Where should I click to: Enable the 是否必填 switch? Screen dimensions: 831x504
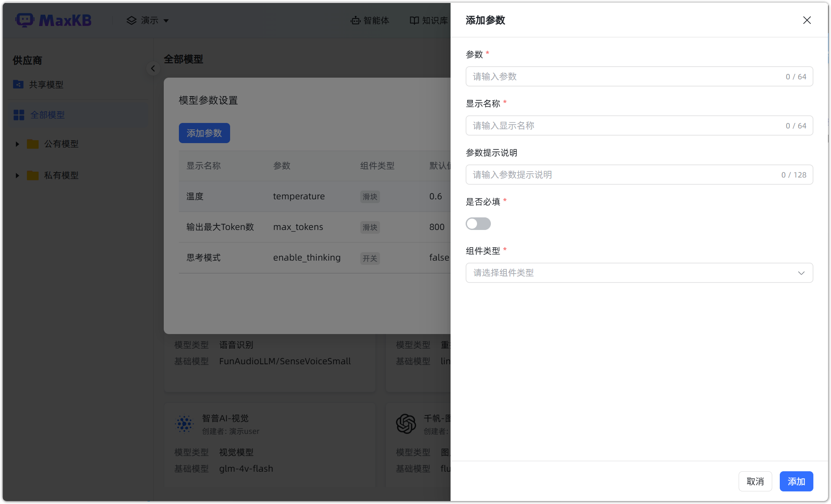click(478, 224)
